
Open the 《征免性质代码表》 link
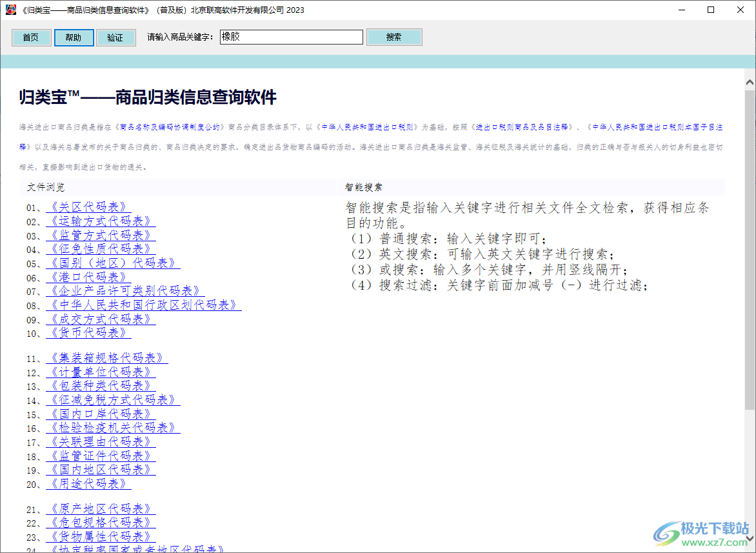click(x=101, y=249)
